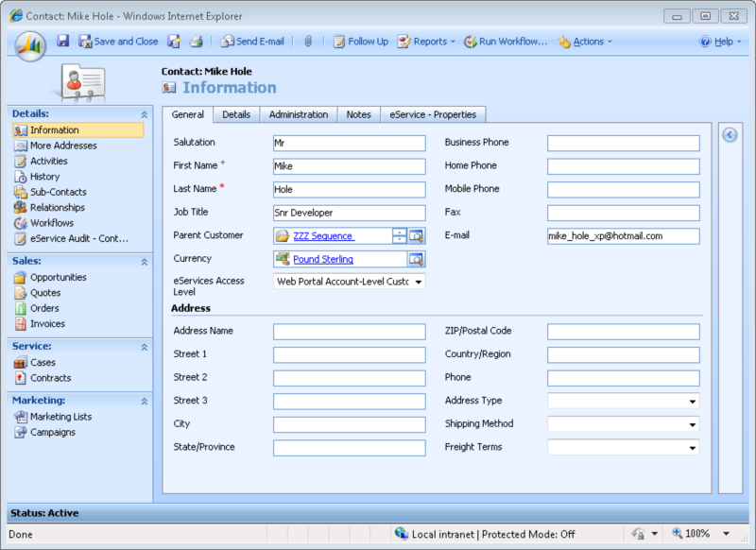Image resolution: width=756 pixels, height=550 pixels.
Task: Click the lookup icon beside Currency field
Action: coord(417,259)
